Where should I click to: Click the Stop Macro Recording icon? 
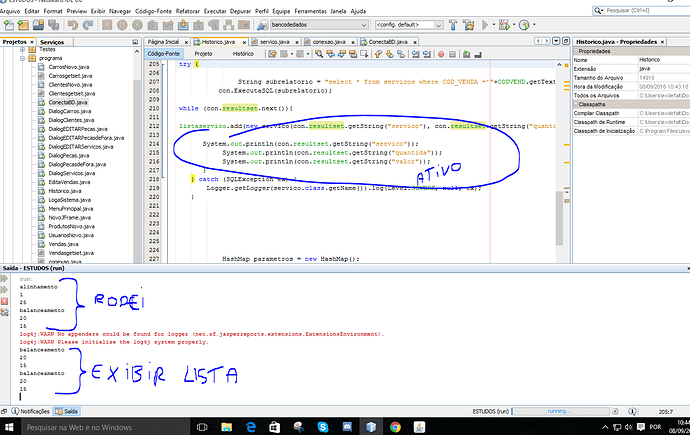pyautogui.click(x=452, y=54)
